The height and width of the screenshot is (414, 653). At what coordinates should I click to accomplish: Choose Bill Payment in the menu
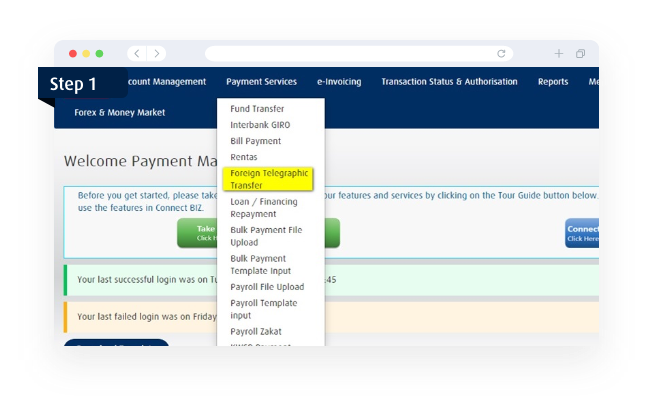coord(255,141)
